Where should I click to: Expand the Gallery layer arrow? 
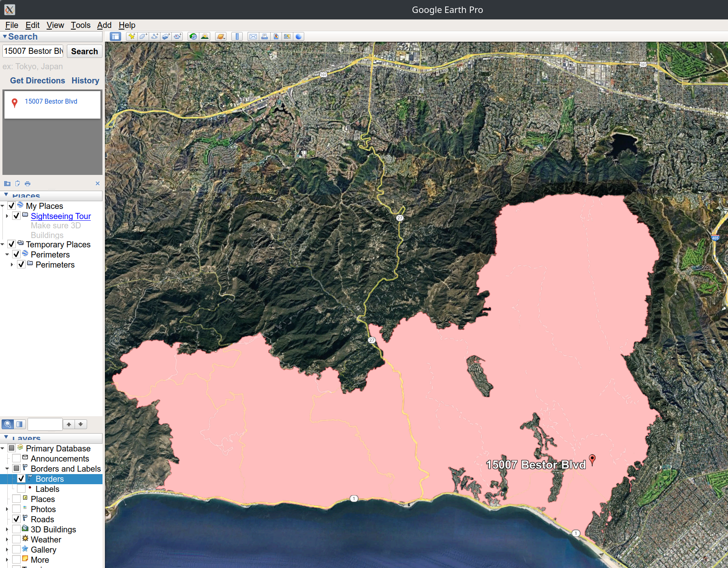7,550
